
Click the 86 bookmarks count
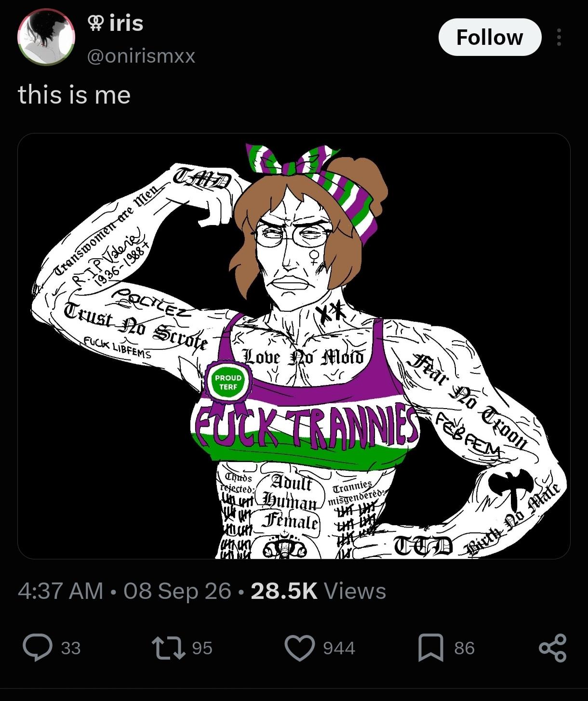pyautogui.click(x=464, y=648)
